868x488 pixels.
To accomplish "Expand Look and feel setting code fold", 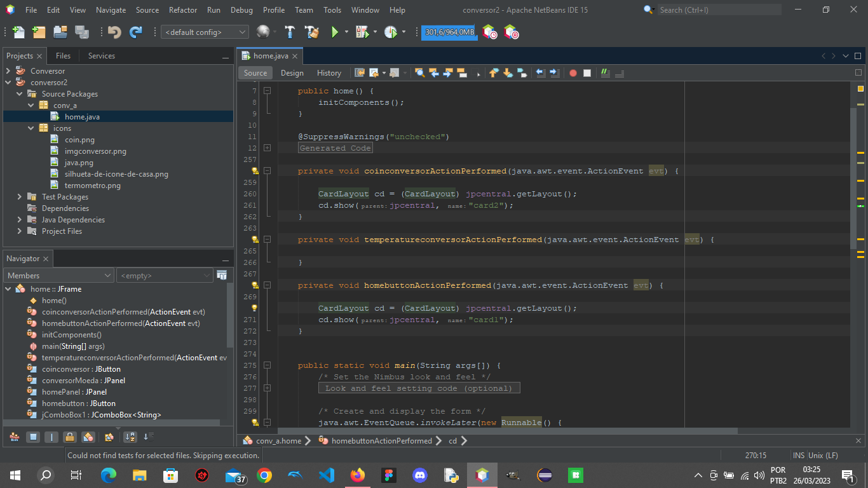I will 267,388.
